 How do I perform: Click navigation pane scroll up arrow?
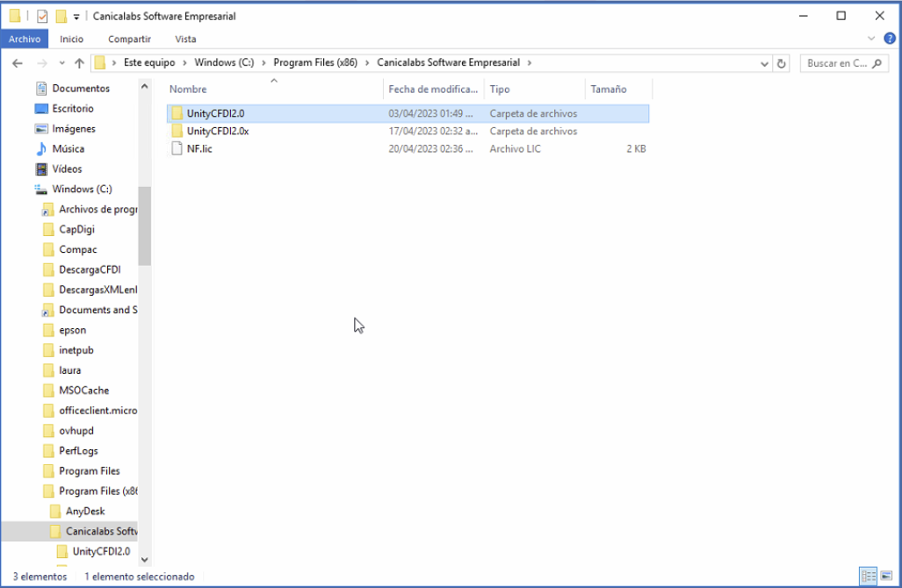[x=144, y=87]
